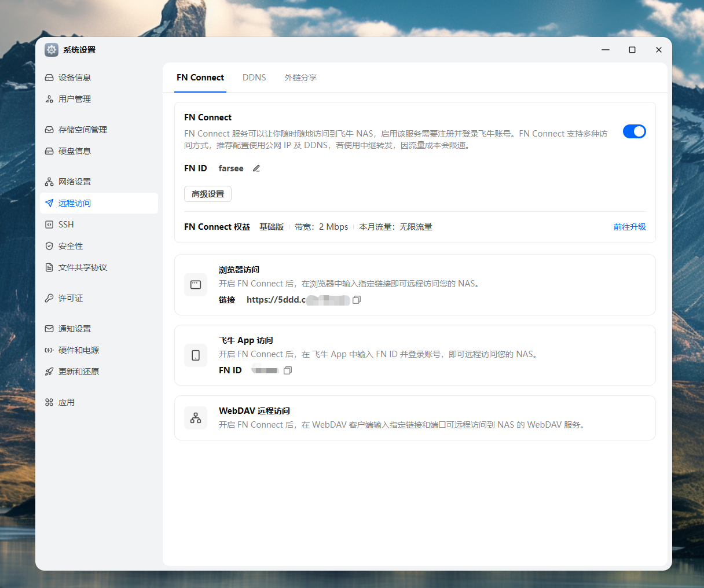Open 安全性 settings
The height and width of the screenshot is (588, 704).
[70, 245]
